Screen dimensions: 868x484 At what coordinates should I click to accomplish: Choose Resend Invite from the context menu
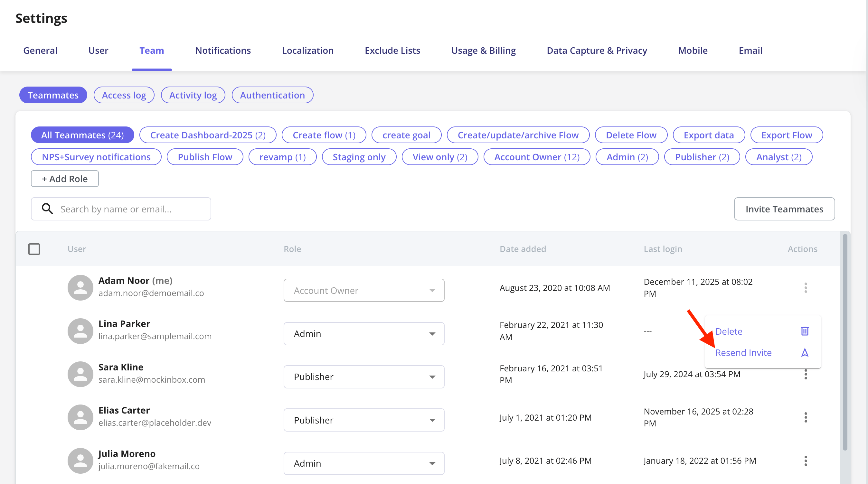click(x=743, y=352)
